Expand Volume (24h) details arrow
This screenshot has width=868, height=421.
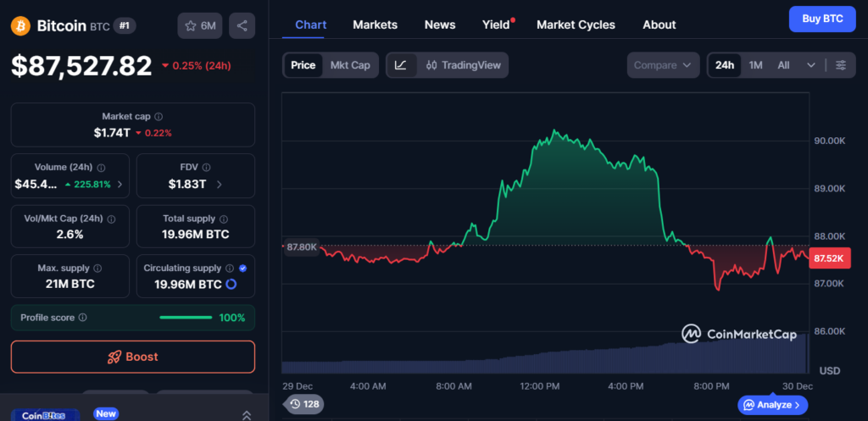pyautogui.click(x=119, y=185)
